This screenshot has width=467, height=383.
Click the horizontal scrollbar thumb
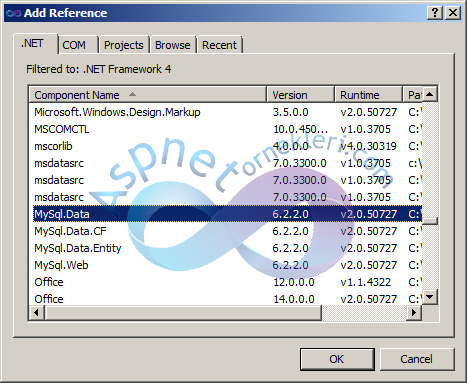183,313
